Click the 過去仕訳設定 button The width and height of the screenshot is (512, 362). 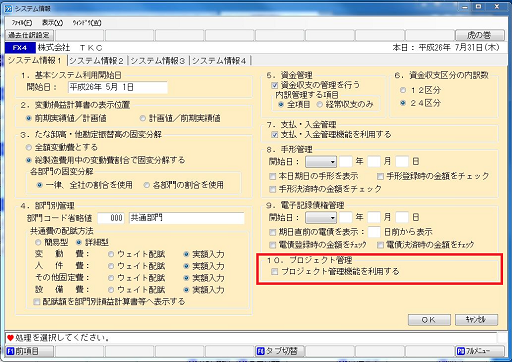point(29,35)
